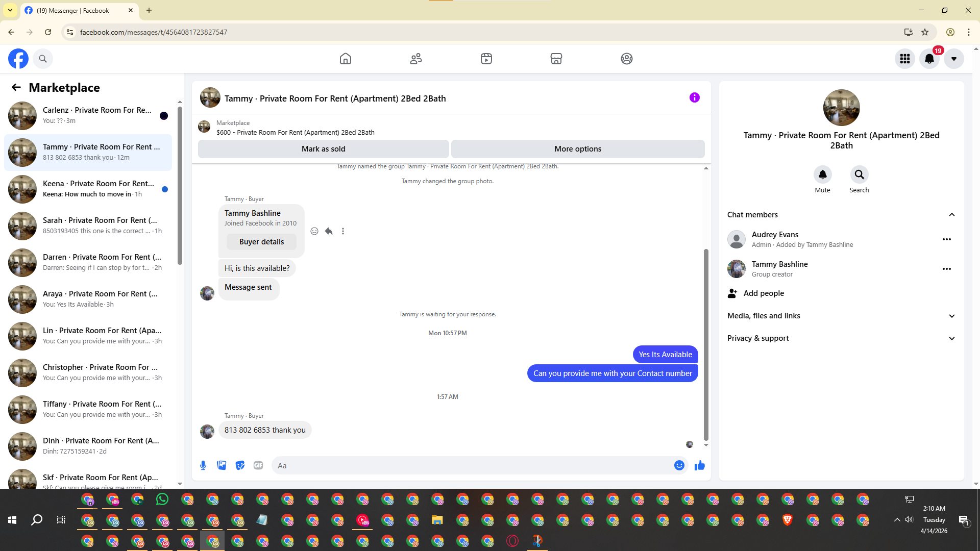Open the attach photo icon in composer
The height and width of the screenshot is (551, 980).
222,465
